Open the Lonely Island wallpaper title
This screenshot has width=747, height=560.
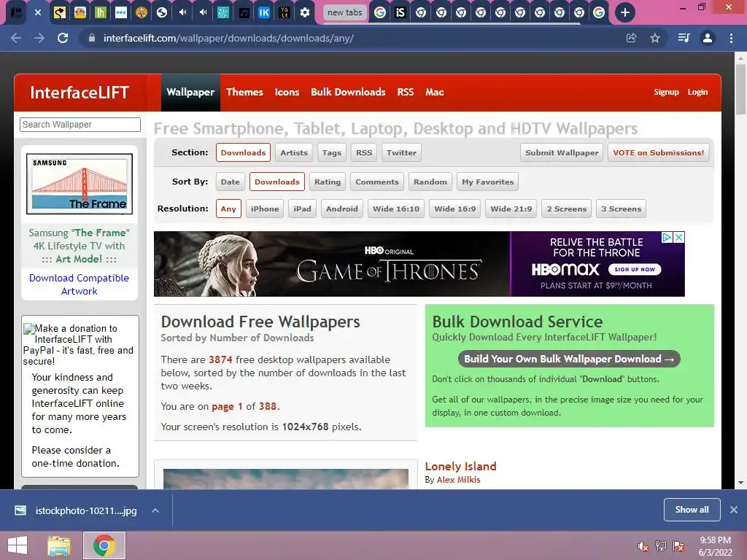pos(461,466)
